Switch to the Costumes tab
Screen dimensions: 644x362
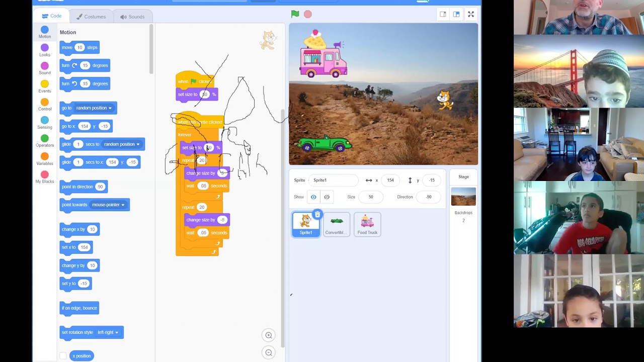(x=91, y=17)
